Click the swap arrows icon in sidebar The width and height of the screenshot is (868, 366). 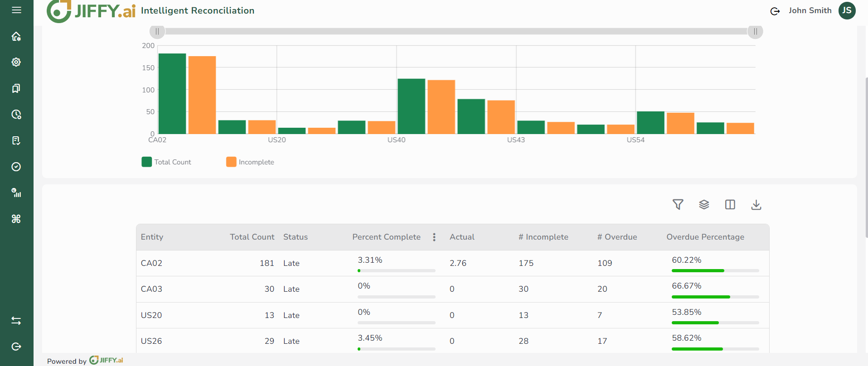click(16, 321)
